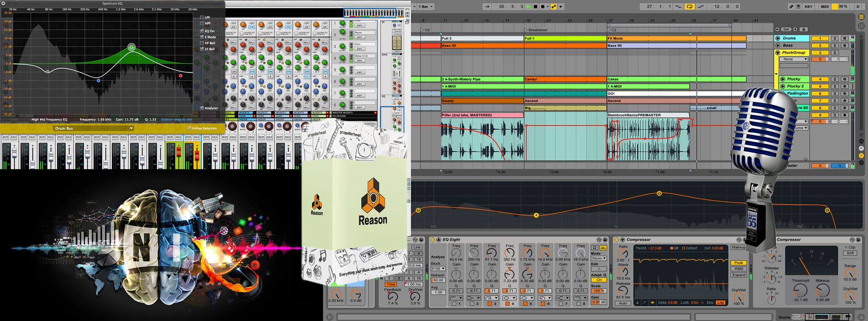Viewport: 868px width, 321px height.
Task: Open filter type dropdown for EQ band 3
Action: (x=492, y=298)
